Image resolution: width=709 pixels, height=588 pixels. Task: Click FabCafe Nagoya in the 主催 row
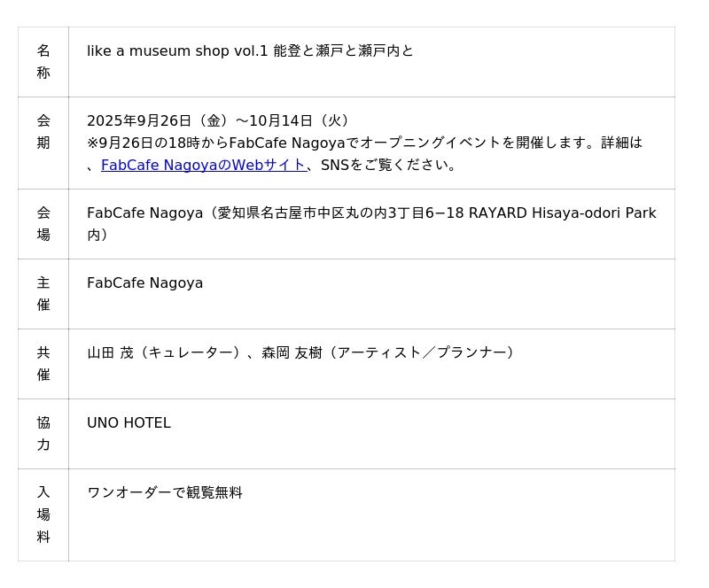pyautogui.click(x=144, y=283)
